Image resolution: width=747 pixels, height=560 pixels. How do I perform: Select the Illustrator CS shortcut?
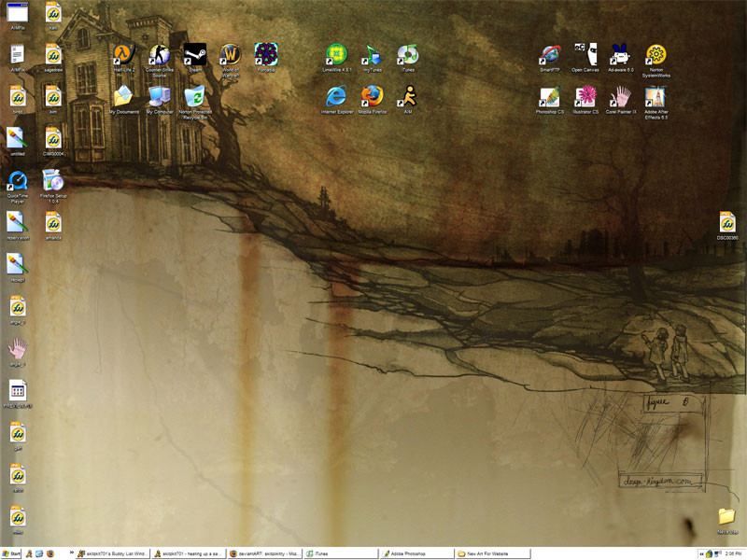point(585,97)
